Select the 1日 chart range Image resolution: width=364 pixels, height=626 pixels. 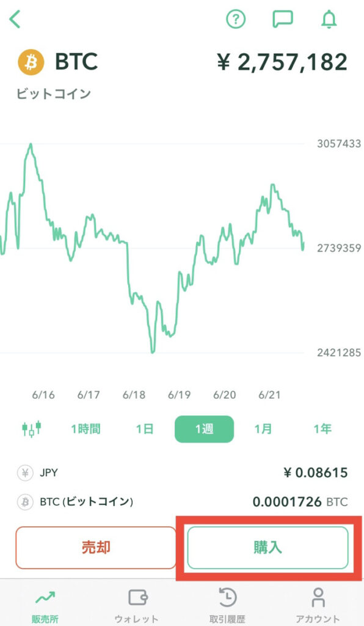(x=145, y=429)
